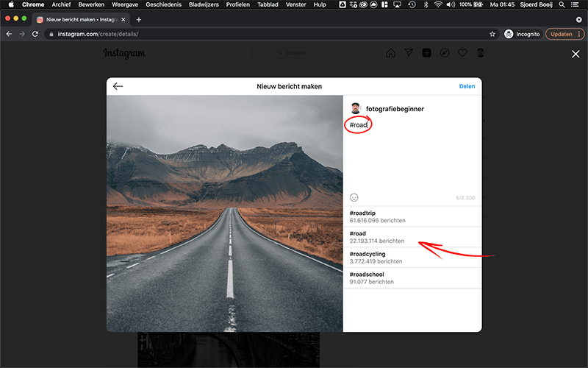Viewport: 588px width, 368px height.
Task: Click the browser back button
Action: pyautogui.click(x=9, y=34)
